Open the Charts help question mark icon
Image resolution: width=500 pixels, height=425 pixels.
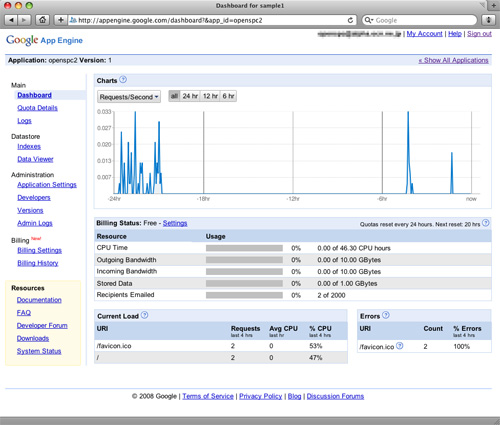[x=123, y=80]
